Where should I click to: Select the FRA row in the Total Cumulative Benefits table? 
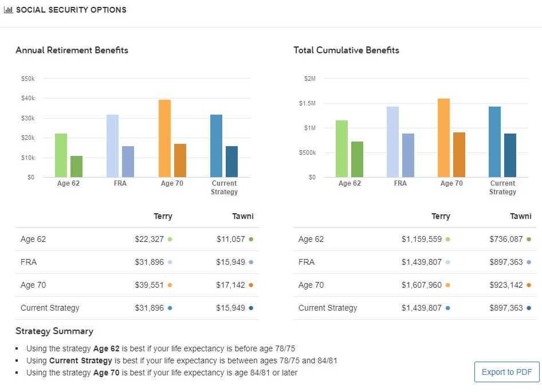point(307,262)
